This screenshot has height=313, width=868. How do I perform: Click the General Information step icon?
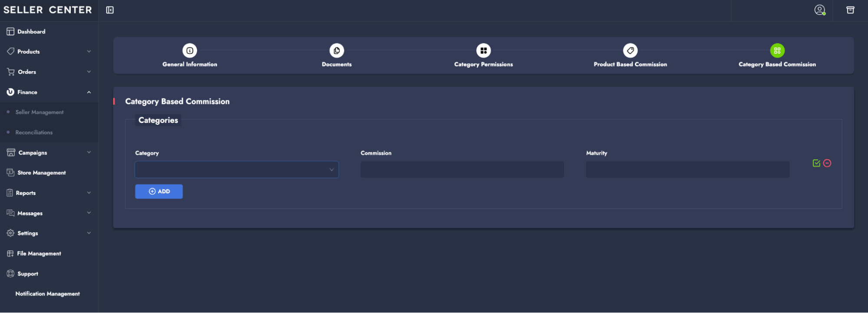190,51
